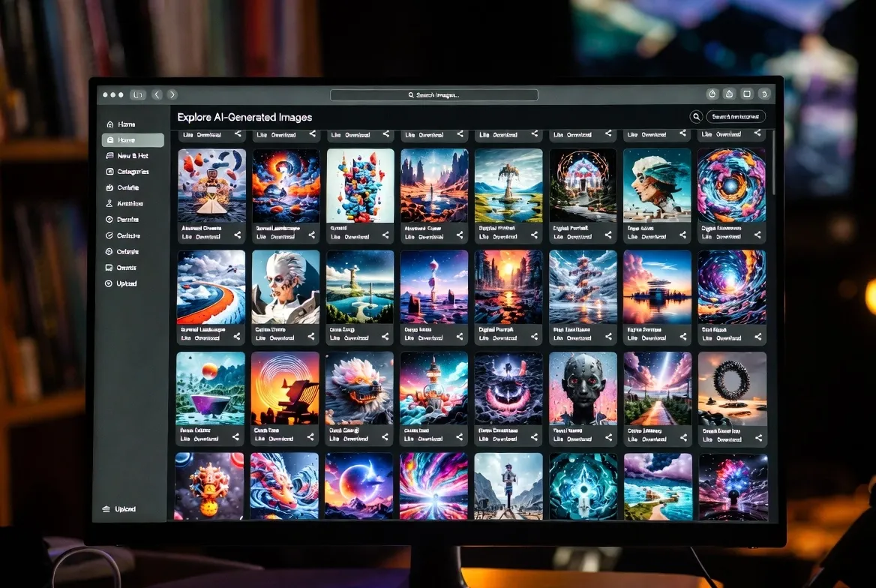Download the robot head with red eyes image
This screenshot has height=588, width=876.
click(x=579, y=439)
